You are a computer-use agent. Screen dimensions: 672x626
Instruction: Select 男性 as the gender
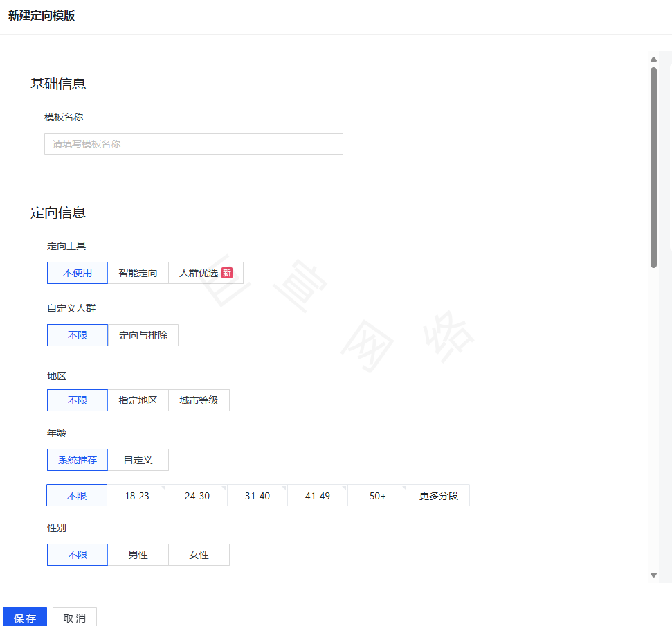tap(138, 555)
